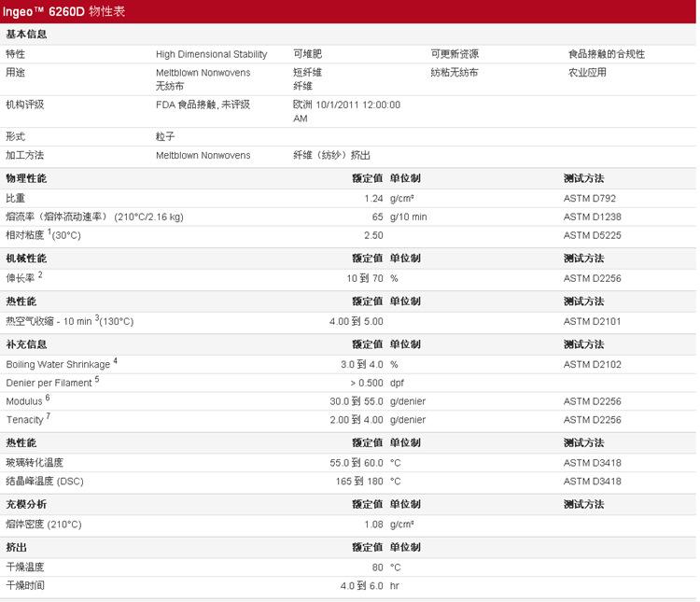Select the 熔体密度 (210°C) label
700x602 pixels.
click(x=44, y=525)
